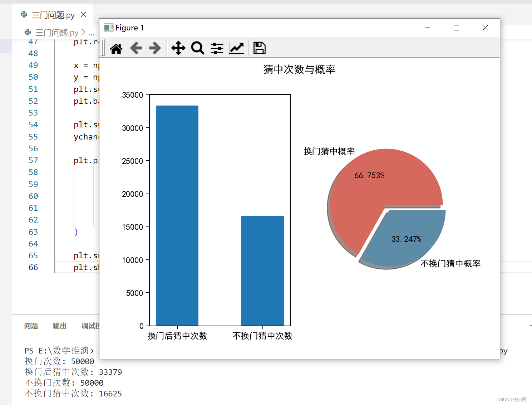
Task: Open the subplot configuration sliders icon
Action: click(x=217, y=48)
